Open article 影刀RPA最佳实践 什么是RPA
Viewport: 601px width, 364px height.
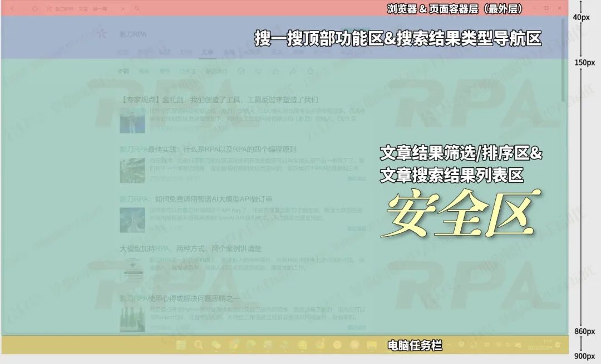tap(208, 149)
